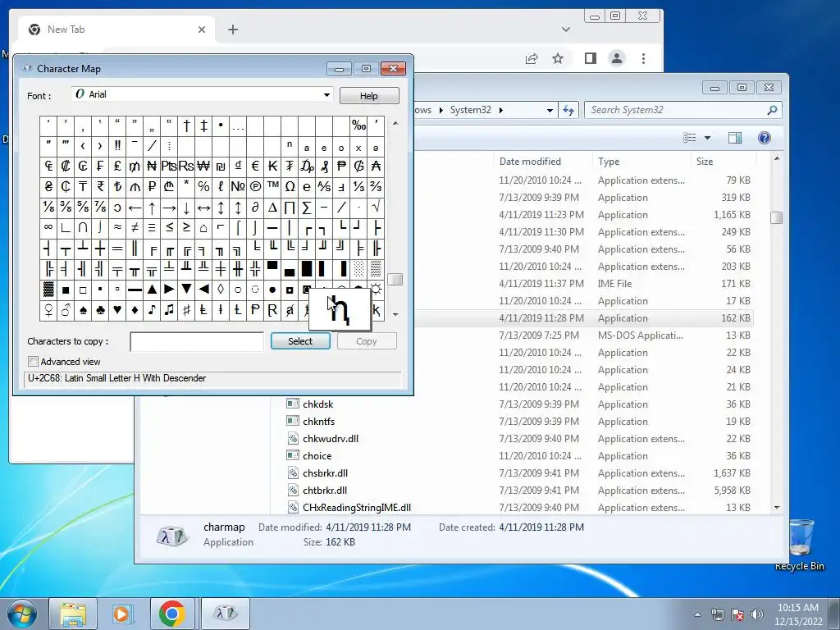This screenshot has width=840, height=630.
Task: Pick the infinity ∞ symbol
Action: [x=48, y=228]
